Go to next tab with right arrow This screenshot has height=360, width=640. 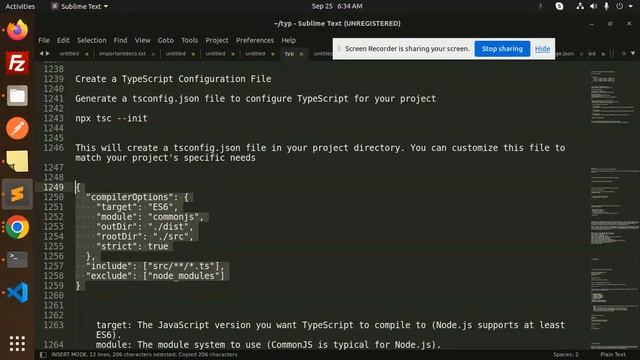tap(48, 53)
